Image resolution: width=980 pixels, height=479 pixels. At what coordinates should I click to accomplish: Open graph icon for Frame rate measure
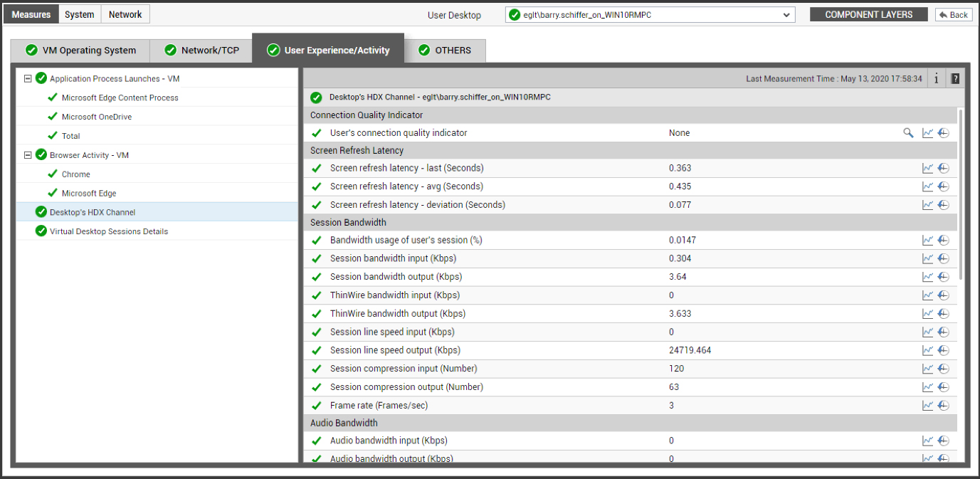coord(927,406)
